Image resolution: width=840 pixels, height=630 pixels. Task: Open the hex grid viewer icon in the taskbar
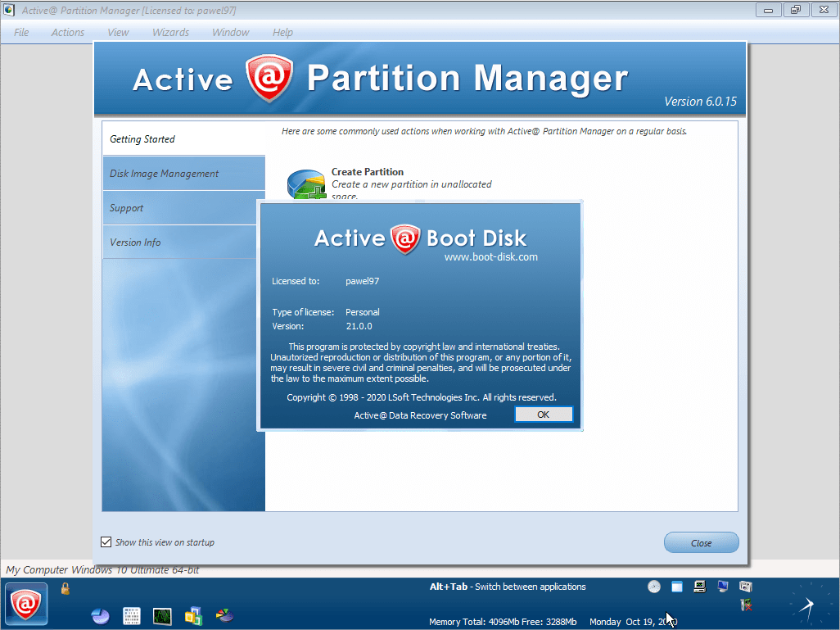(x=131, y=616)
